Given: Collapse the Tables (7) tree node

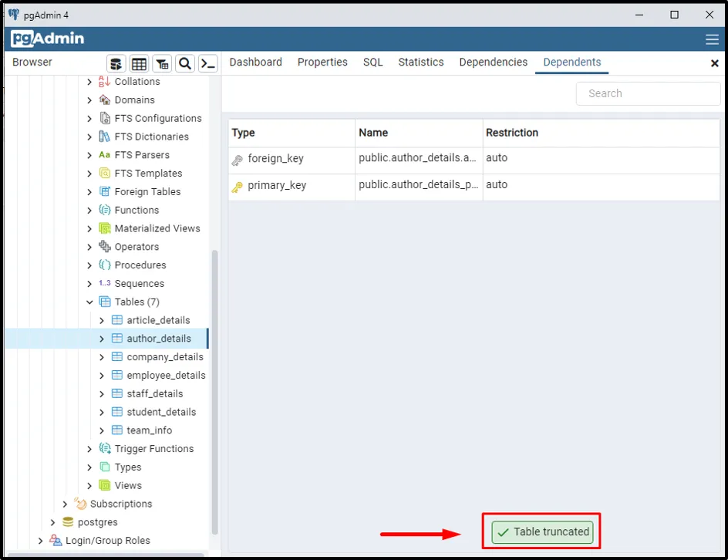Looking at the screenshot, I should (89, 302).
